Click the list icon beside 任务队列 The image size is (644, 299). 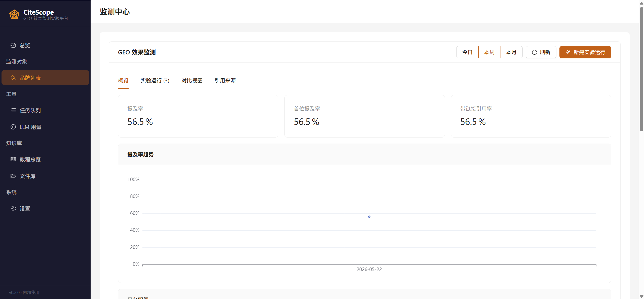click(x=13, y=110)
